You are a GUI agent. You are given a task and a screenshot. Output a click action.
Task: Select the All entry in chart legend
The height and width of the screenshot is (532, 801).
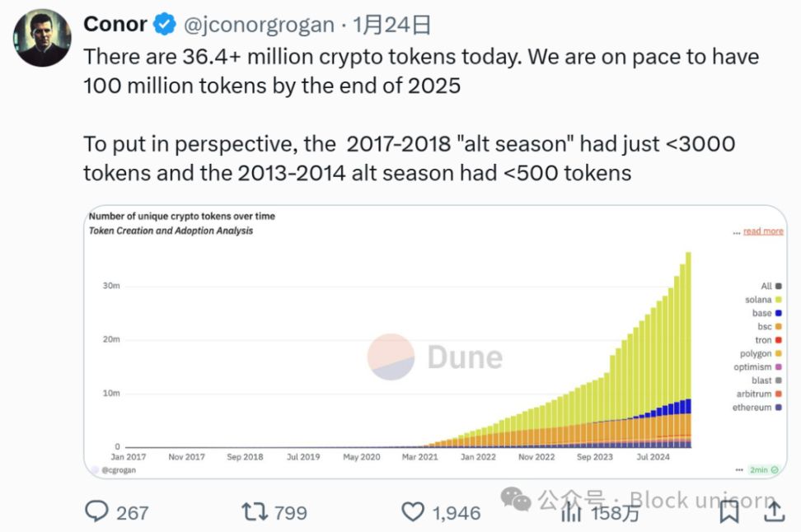coord(766,286)
